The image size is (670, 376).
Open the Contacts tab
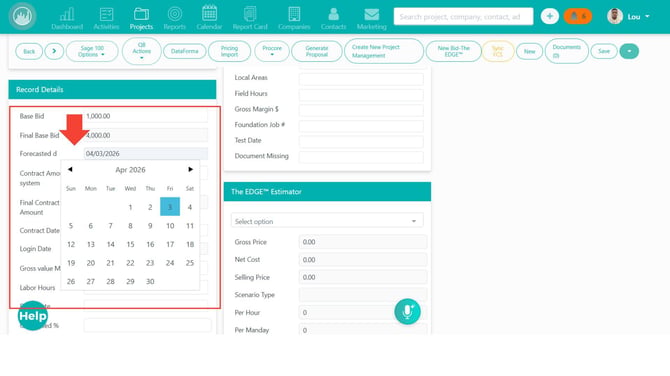pyautogui.click(x=333, y=18)
